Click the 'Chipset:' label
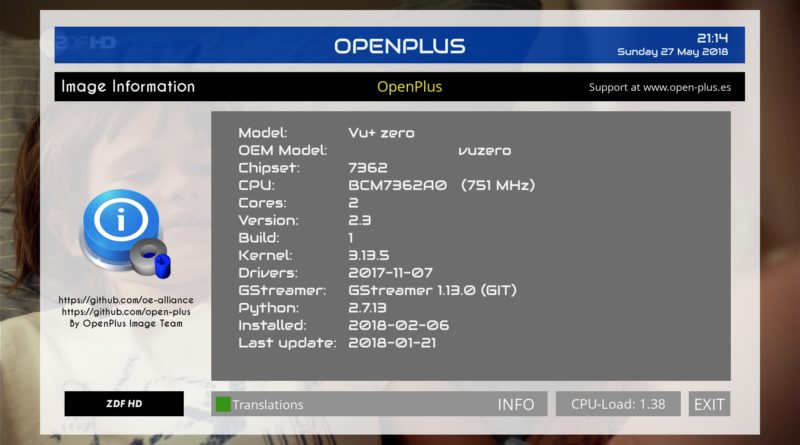 269,168
